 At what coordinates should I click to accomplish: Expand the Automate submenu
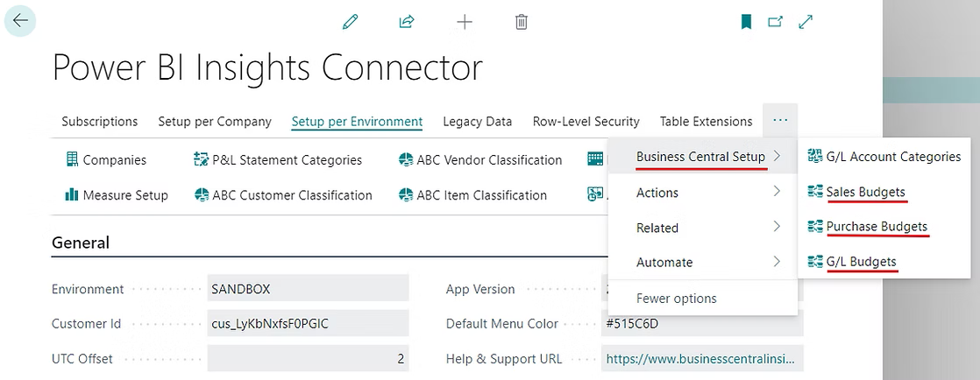point(702,262)
